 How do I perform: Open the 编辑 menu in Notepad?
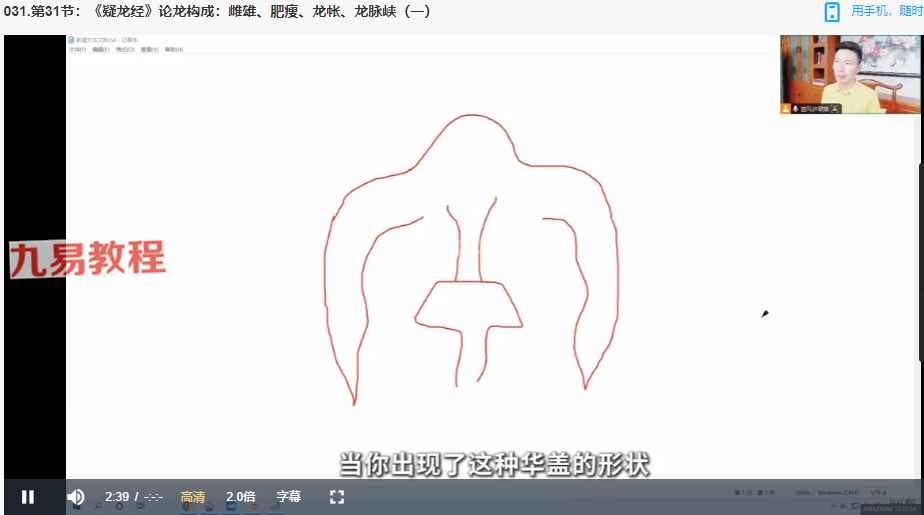pyautogui.click(x=101, y=49)
